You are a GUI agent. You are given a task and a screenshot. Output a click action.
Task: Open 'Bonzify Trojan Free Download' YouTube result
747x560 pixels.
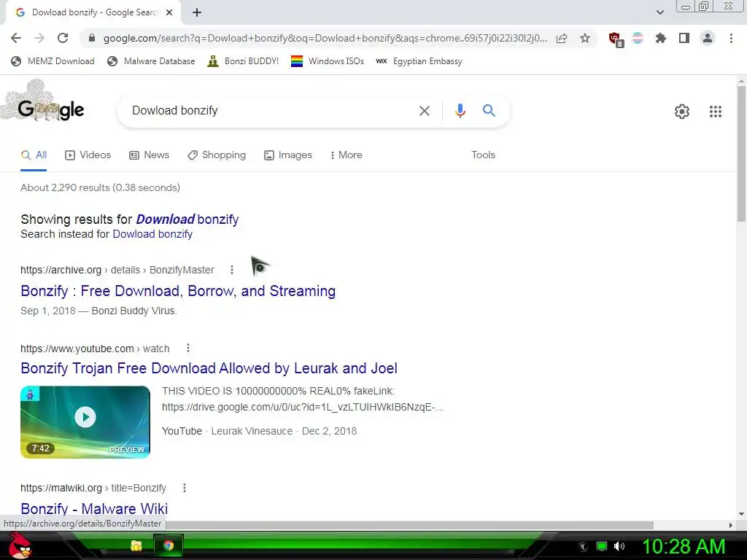pyautogui.click(x=209, y=368)
